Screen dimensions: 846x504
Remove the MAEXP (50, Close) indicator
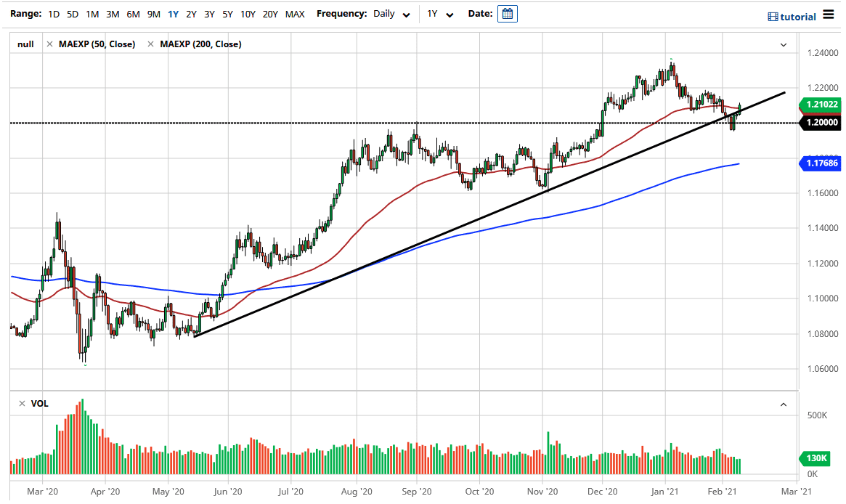tap(49, 44)
